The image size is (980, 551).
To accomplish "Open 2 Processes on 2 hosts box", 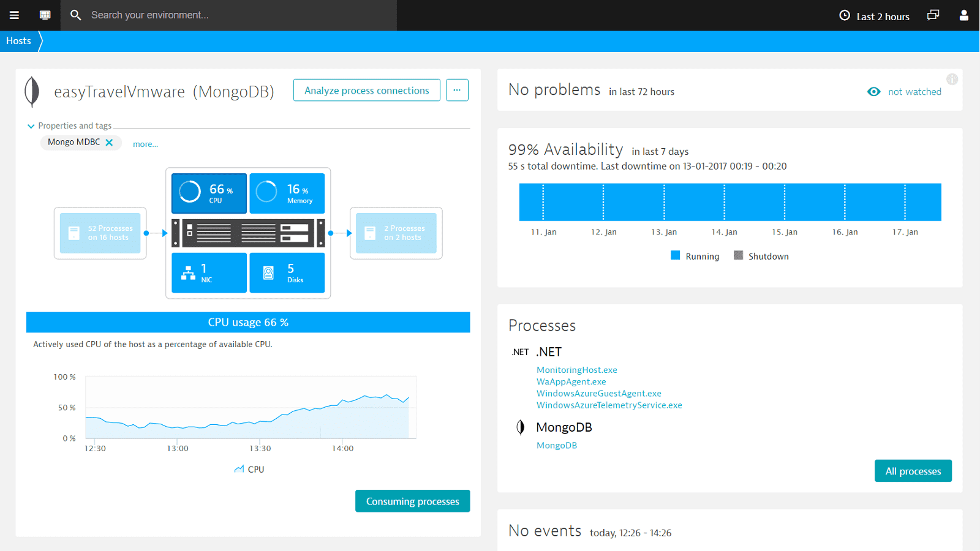I will 396,233.
